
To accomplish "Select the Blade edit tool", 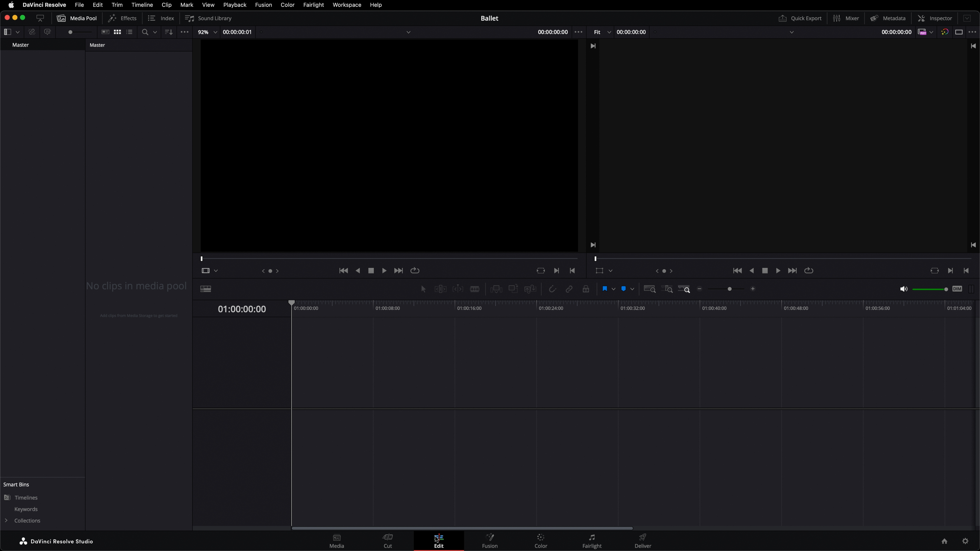I will (474, 289).
